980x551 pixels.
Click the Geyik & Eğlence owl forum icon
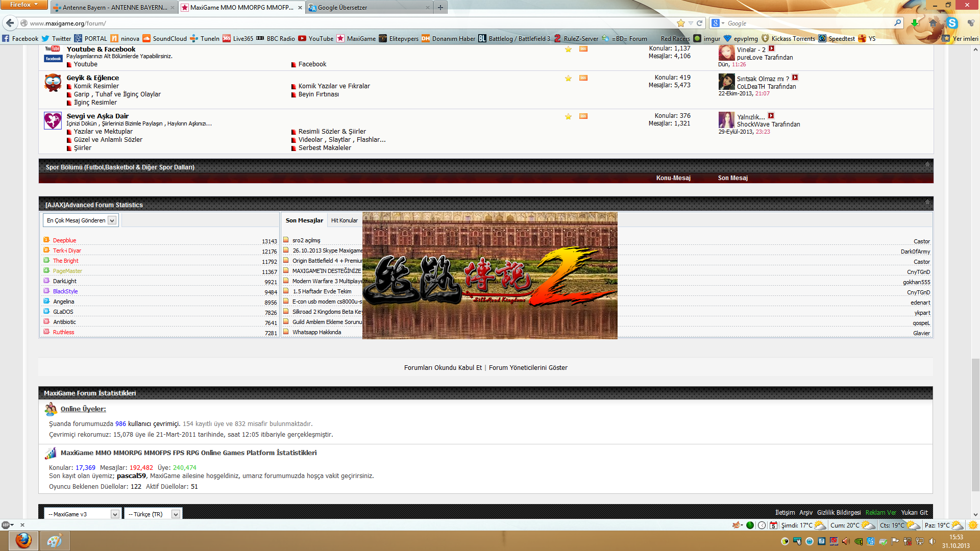53,83
